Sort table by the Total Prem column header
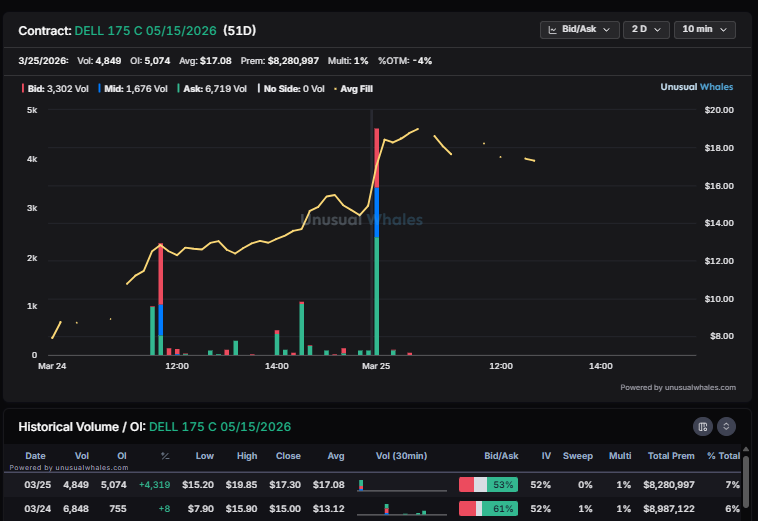Viewport: 758px width, 521px height. coord(671,456)
